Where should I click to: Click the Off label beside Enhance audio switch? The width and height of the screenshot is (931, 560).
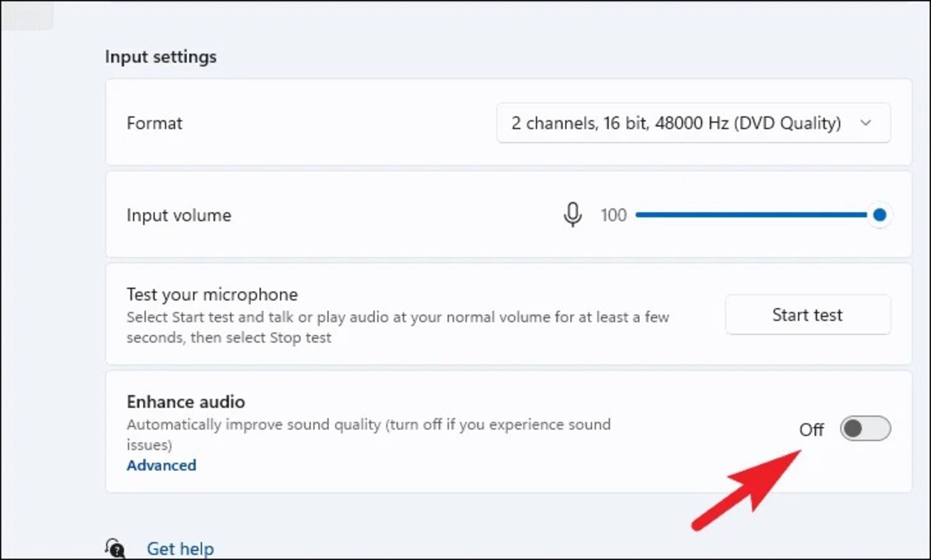[811, 430]
